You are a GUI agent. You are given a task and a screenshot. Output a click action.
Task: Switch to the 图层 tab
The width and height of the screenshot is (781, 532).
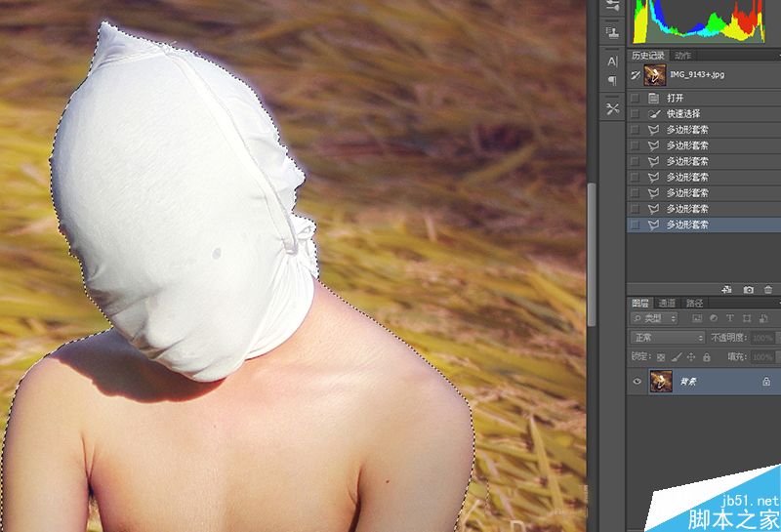click(640, 303)
